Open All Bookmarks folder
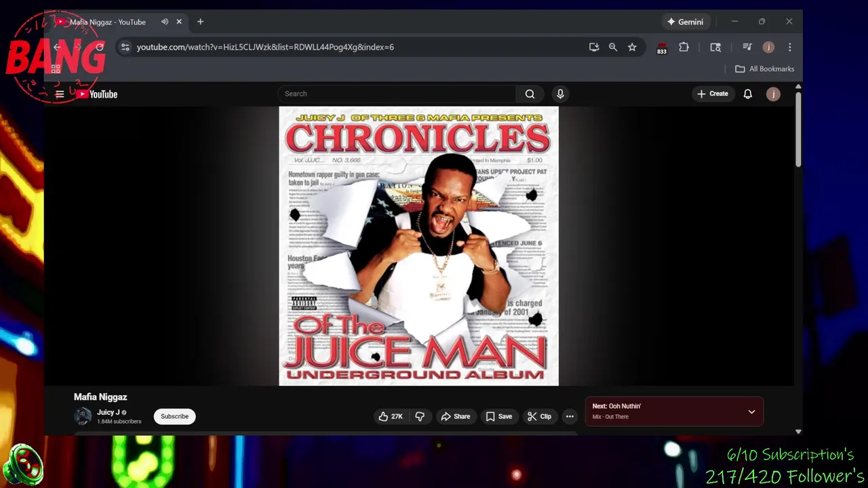The image size is (868, 488). click(765, 68)
